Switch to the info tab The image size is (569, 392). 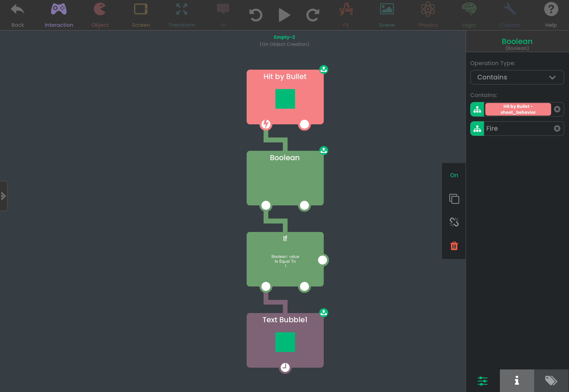pos(517,380)
